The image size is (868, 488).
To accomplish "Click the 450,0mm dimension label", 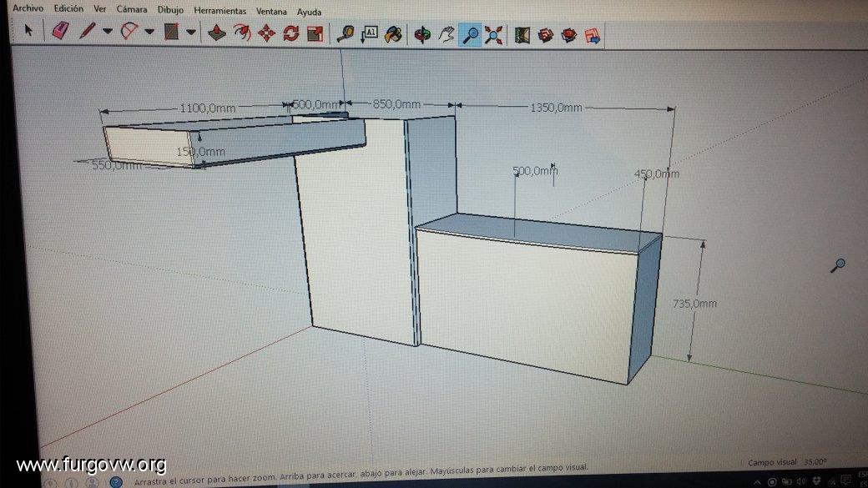I will (657, 174).
